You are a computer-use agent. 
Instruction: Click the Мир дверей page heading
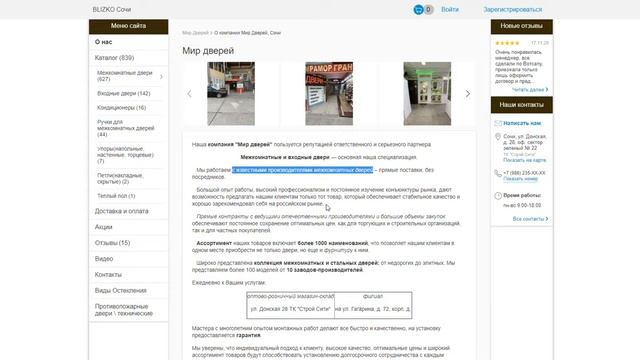point(208,51)
